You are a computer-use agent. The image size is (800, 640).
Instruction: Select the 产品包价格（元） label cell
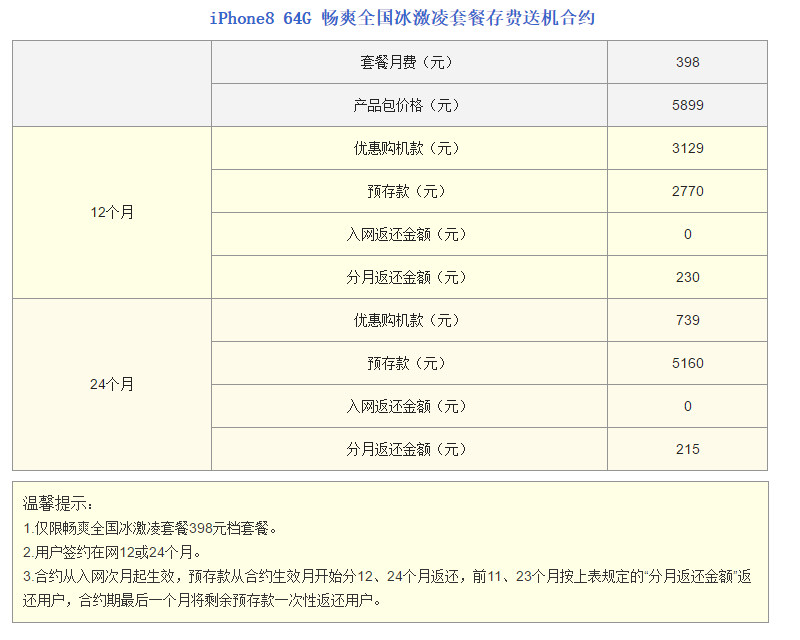tap(409, 105)
